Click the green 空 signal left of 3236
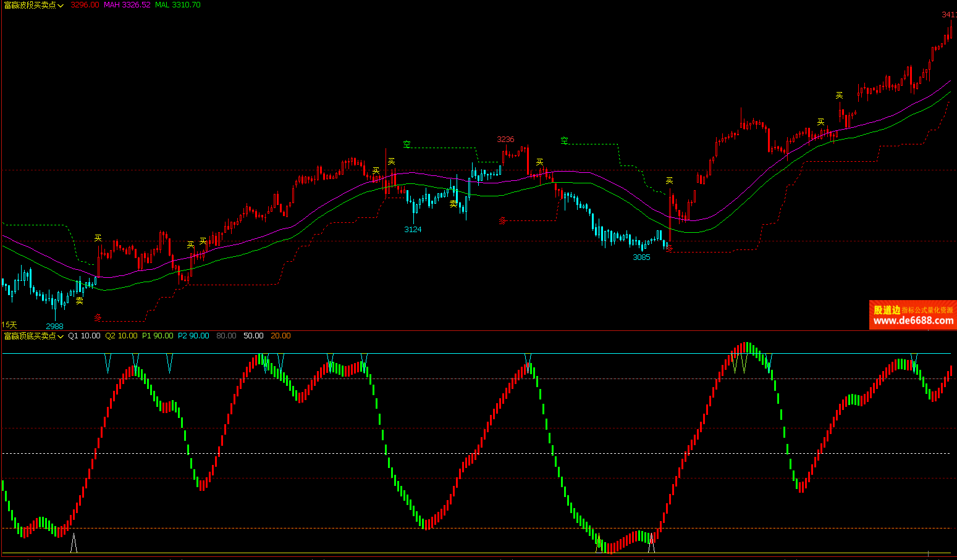Viewport: 957px width, 560px height. [407, 144]
